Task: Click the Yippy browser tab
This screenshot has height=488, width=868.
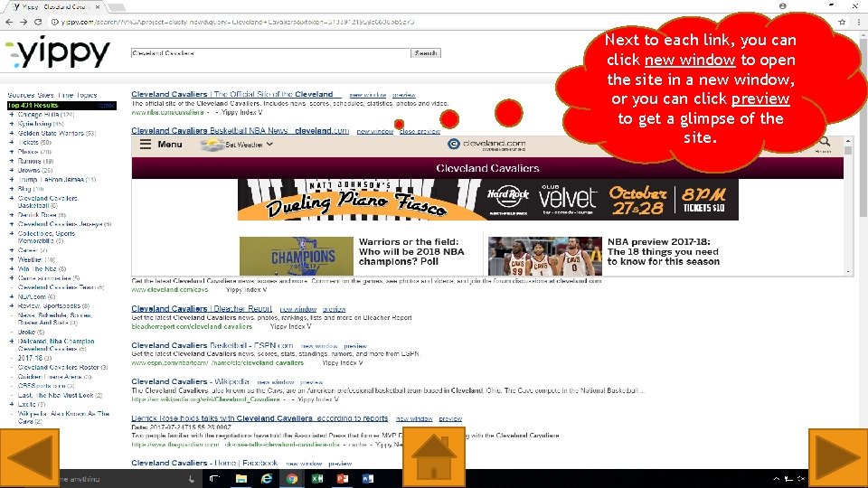Action: pos(55,6)
